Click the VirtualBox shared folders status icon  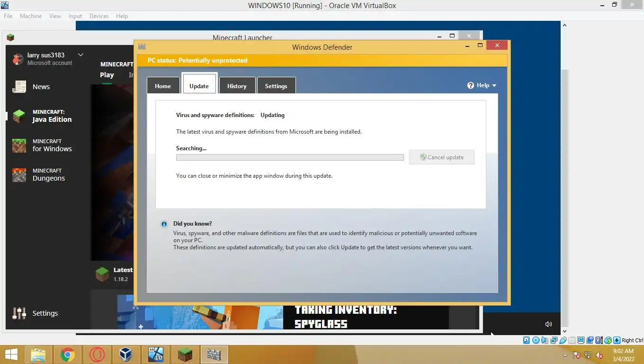click(572, 340)
